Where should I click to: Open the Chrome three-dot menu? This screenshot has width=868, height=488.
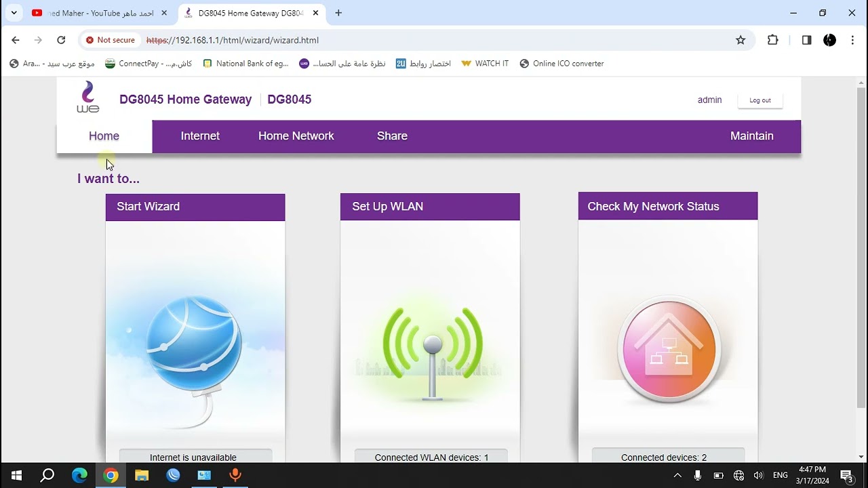[x=852, y=40]
